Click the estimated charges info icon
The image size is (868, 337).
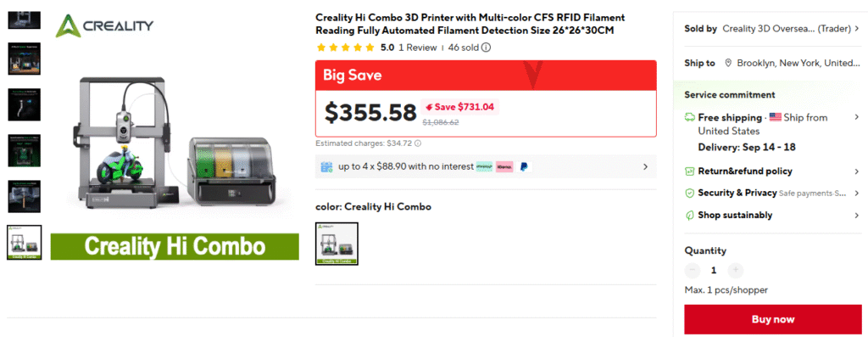[x=418, y=143]
